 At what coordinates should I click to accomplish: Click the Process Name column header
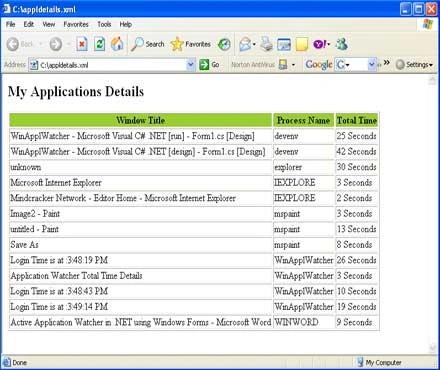pos(304,120)
